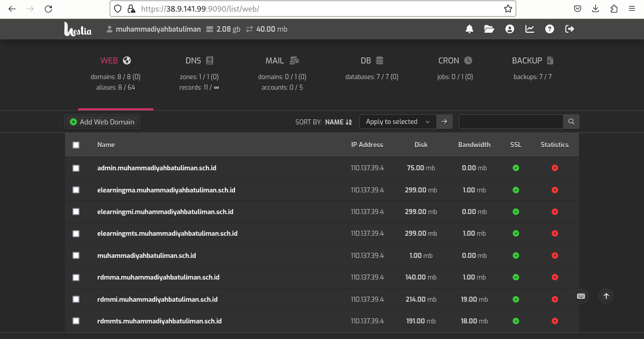Open the keyboard shortcuts icon
The width and height of the screenshot is (644, 339).
pos(581,296)
